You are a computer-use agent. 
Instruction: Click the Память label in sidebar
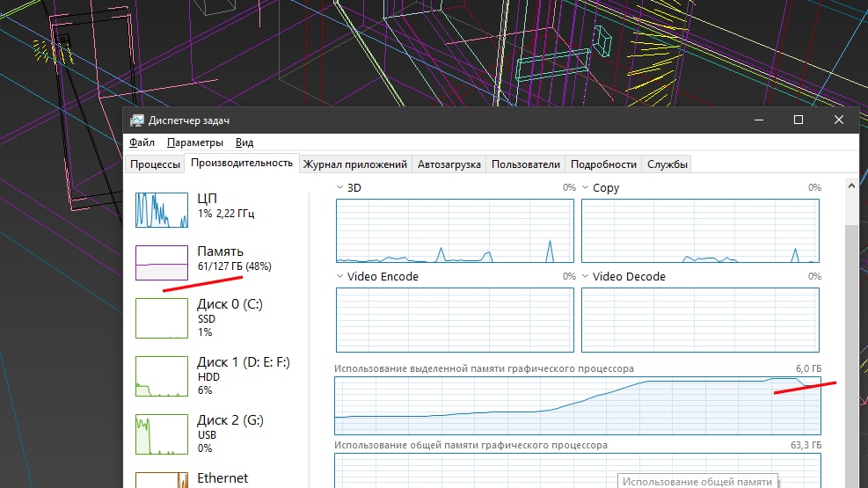(221, 251)
